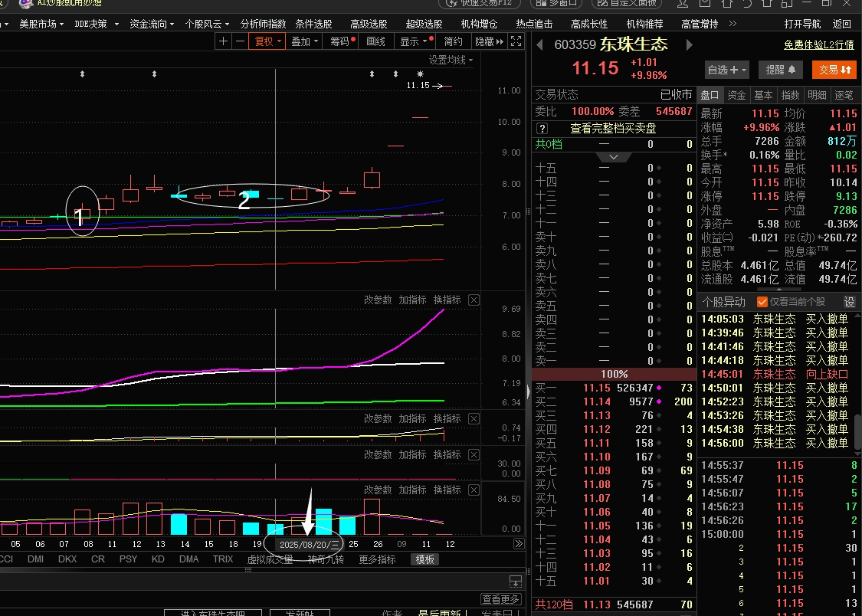Open the 个股风云 menu dropdown
The image size is (862, 616).
(207, 25)
